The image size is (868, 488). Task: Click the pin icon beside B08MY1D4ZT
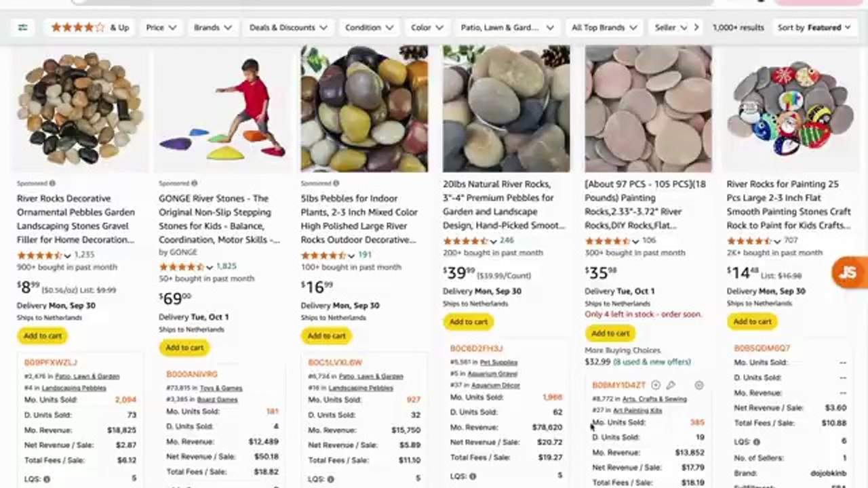[671, 385]
